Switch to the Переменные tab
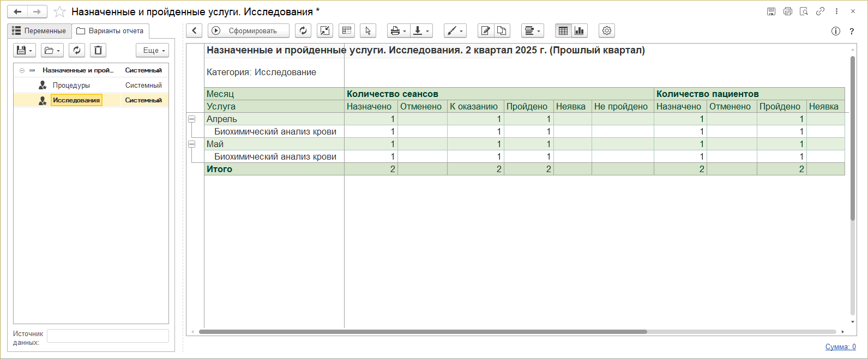Image resolution: width=868 pixels, height=359 pixels. point(39,31)
